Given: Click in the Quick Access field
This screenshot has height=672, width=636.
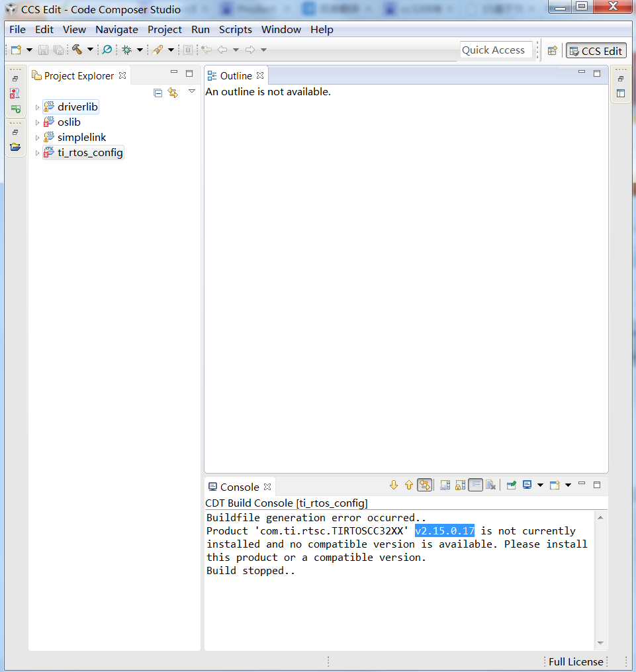Looking at the screenshot, I should coord(496,50).
